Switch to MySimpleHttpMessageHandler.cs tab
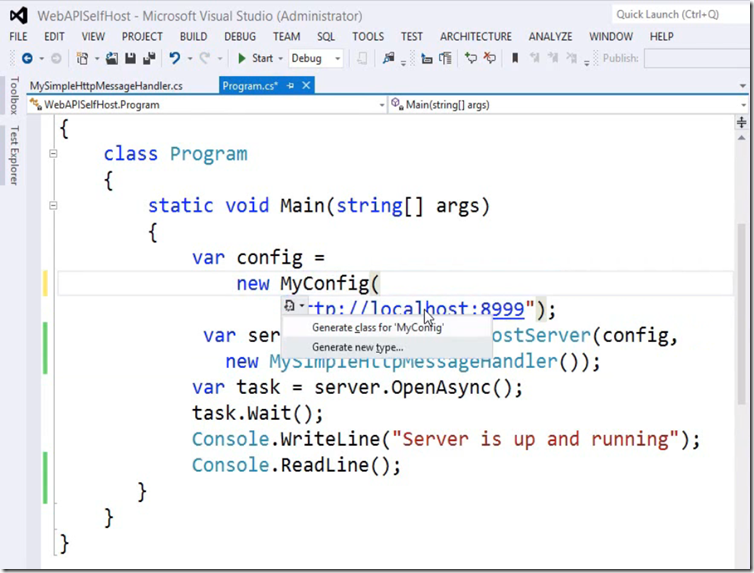The width and height of the screenshot is (754, 573). (106, 86)
